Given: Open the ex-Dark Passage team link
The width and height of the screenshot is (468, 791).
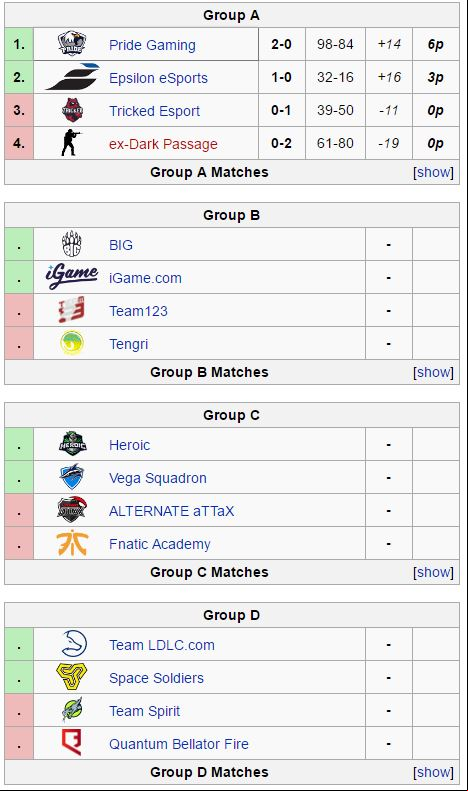Looking at the screenshot, I should (163, 144).
